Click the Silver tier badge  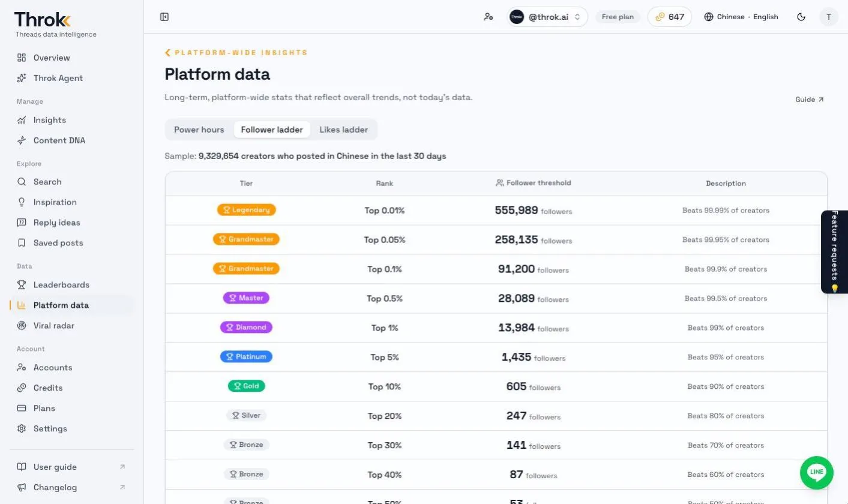point(246,415)
